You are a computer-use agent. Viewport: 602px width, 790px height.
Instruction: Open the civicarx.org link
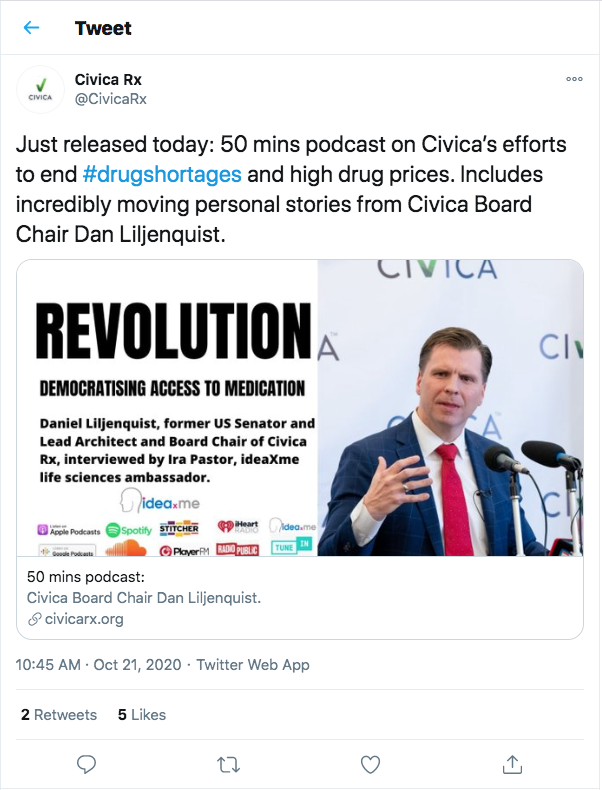pyautogui.click(x=76, y=619)
